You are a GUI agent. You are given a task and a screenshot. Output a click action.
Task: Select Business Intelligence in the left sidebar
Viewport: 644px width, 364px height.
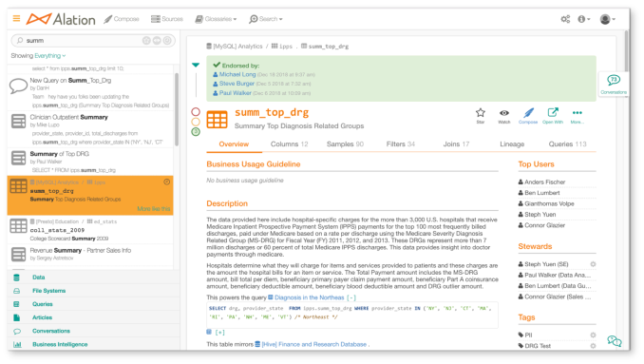[x=60, y=344]
